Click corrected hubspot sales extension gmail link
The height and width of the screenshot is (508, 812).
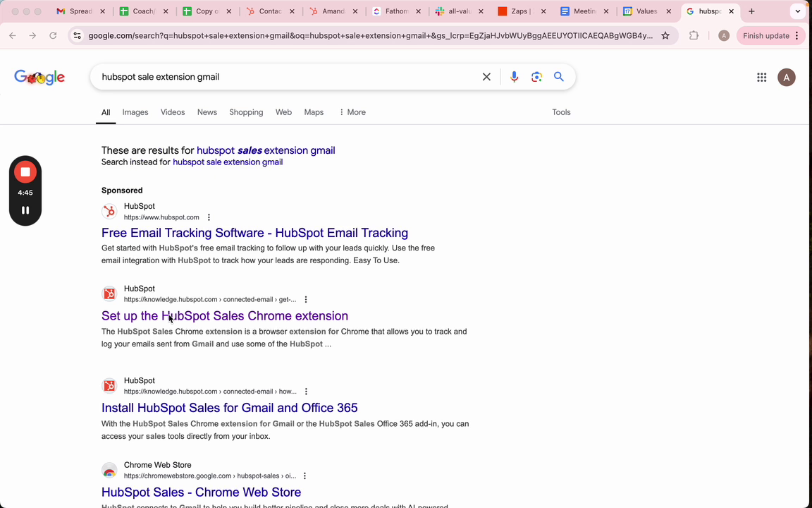(x=266, y=150)
